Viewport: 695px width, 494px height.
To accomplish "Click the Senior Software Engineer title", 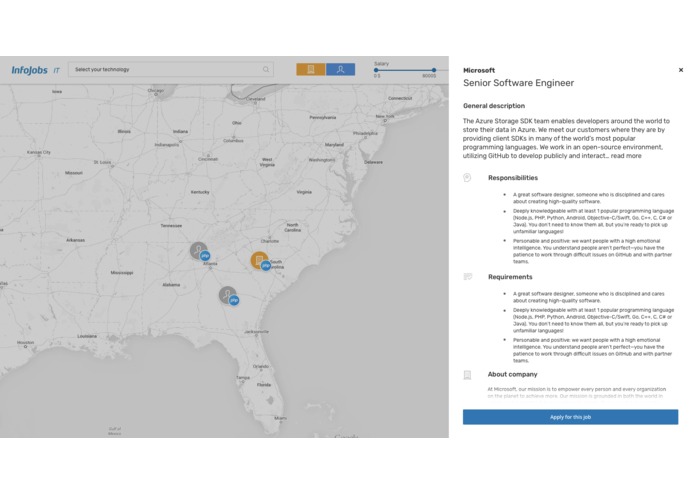I will (519, 83).
